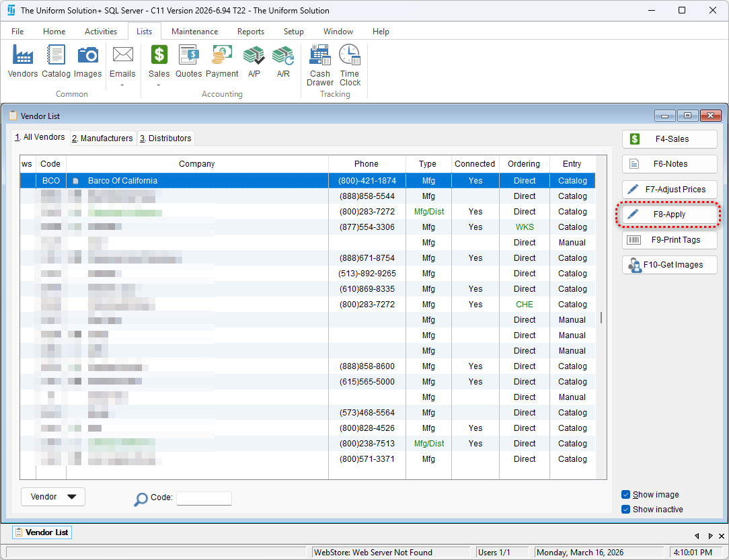This screenshot has width=729, height=560.
Task: Open Images from the ribbon
Action: (87, 62)
